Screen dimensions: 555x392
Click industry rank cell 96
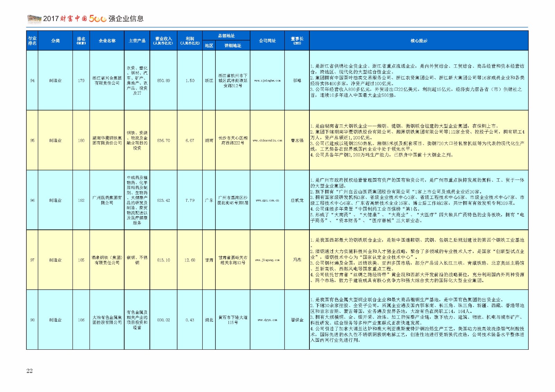click(32, 200)
